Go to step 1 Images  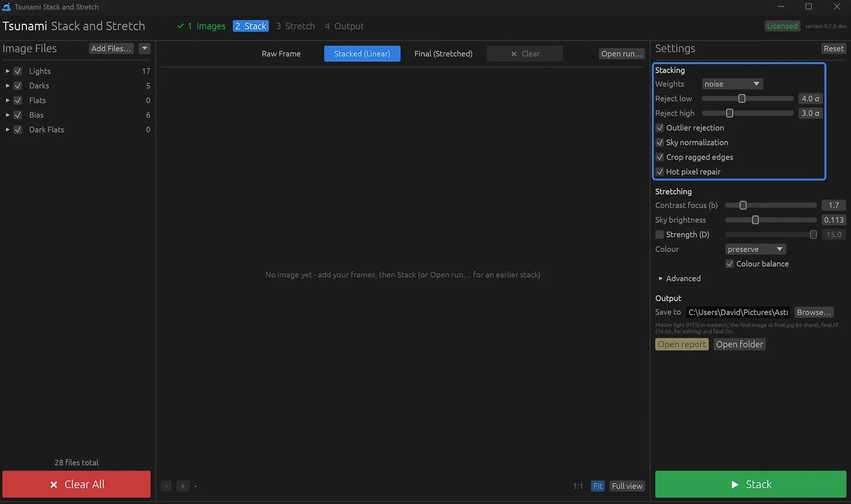201,26
